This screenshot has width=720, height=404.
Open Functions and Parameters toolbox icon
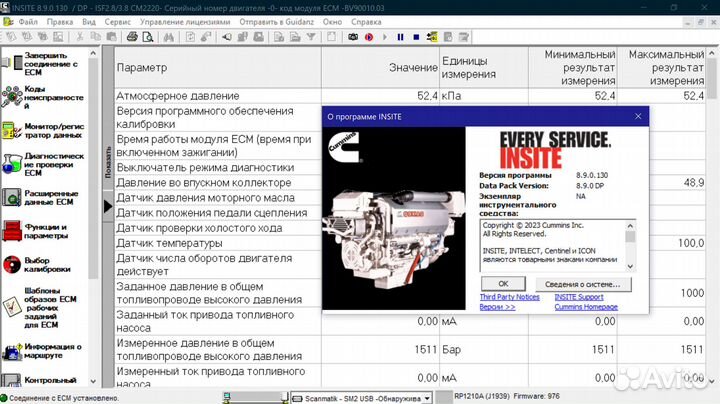coord(13,232)
